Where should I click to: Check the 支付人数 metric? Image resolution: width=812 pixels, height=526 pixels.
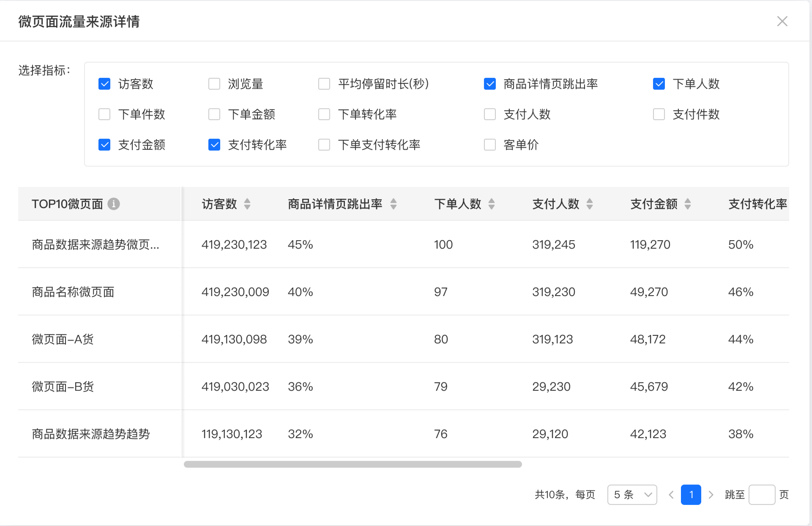point(490,114)
